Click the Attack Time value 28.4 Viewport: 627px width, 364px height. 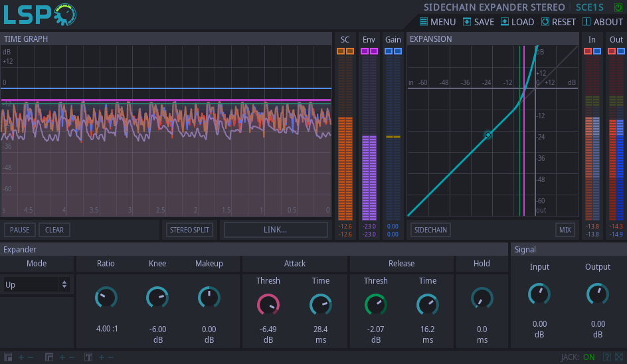tap(321, 329)
